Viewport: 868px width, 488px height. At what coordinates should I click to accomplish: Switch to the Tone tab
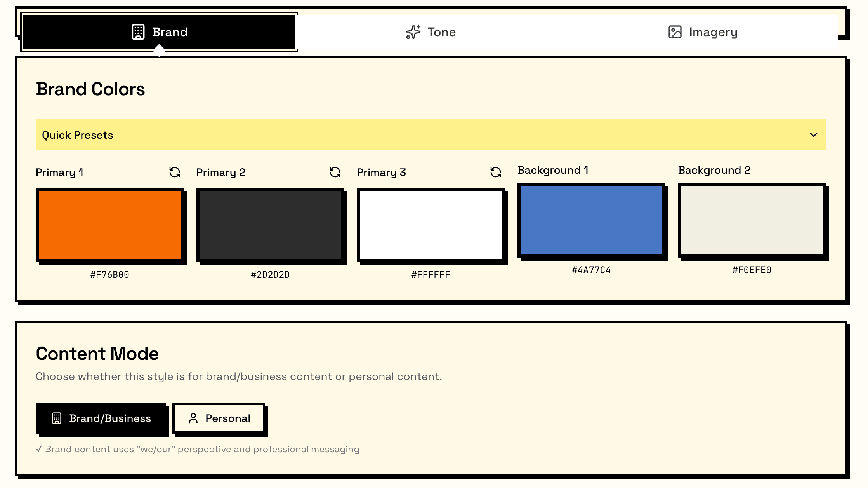(x=431, y=32)
